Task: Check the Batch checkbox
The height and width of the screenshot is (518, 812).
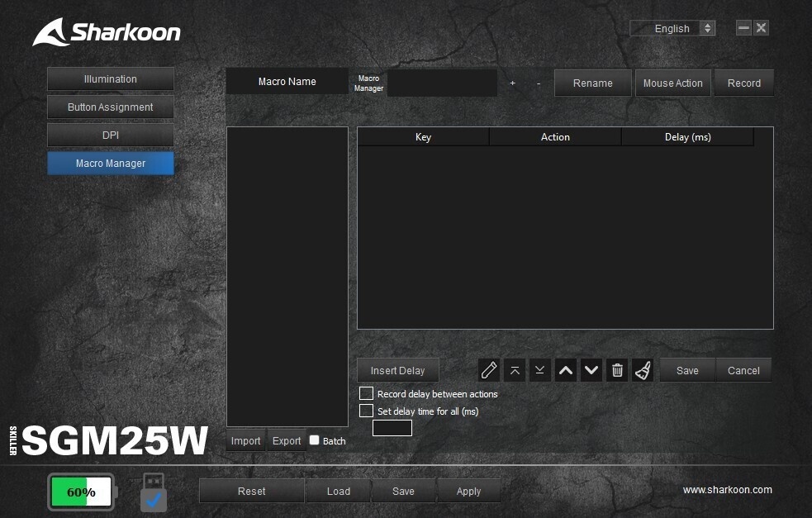Action: (x=315, y=440)
